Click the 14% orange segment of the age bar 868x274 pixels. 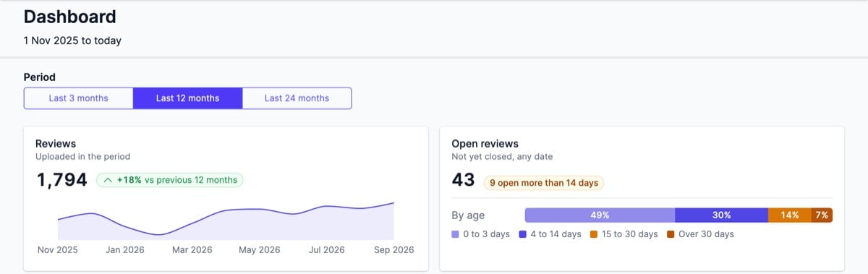point(789,215)
